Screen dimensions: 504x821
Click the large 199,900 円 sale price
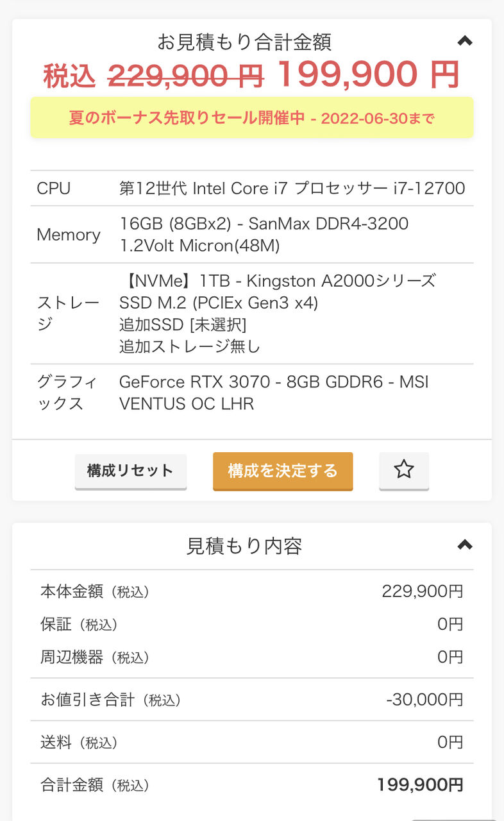[368, 75]
